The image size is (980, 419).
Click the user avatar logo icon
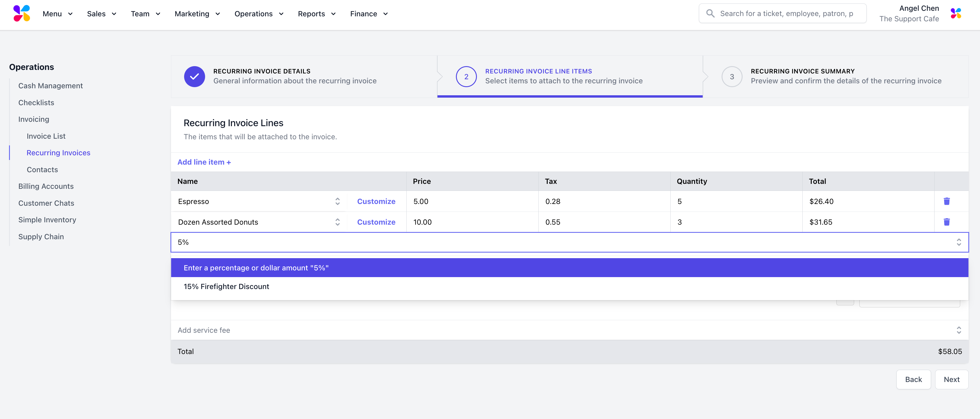[x=956, y=14]
